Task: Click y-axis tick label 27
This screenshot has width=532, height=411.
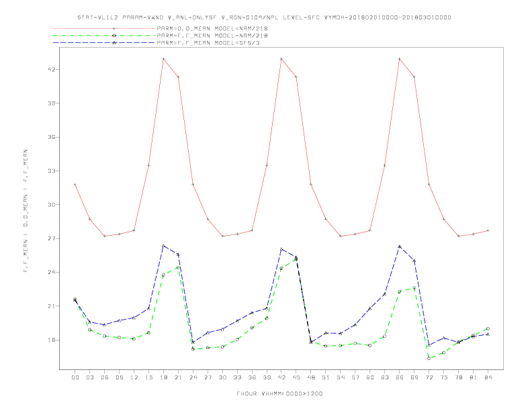Action: (x=51, y=238)
